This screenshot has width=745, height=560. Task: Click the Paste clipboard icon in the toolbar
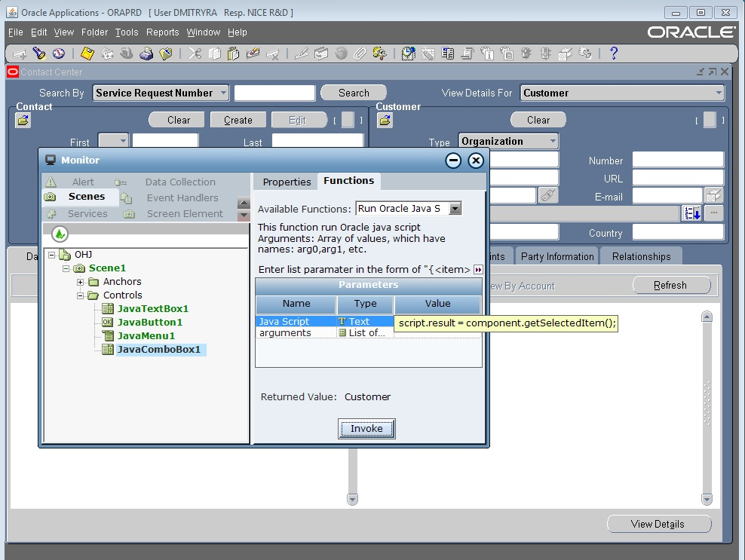pos(233,54)
